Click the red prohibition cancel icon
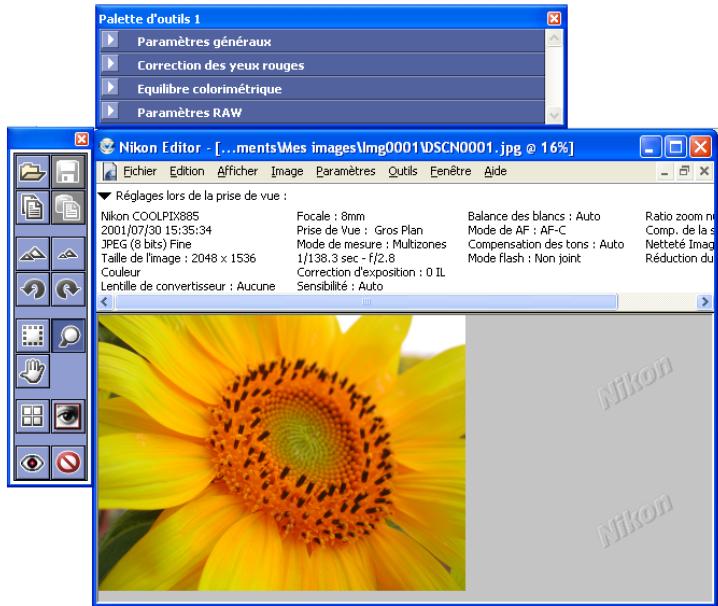 click(68, 463)
